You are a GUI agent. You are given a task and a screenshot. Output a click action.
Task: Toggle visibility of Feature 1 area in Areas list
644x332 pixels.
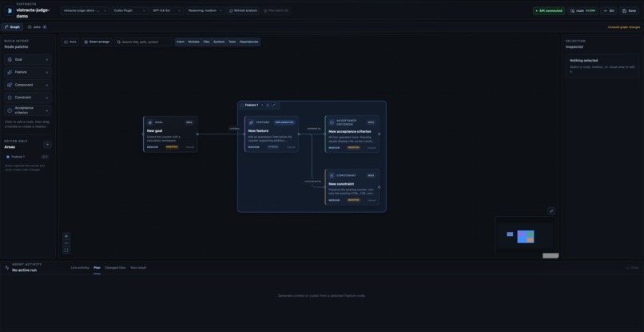45,157
